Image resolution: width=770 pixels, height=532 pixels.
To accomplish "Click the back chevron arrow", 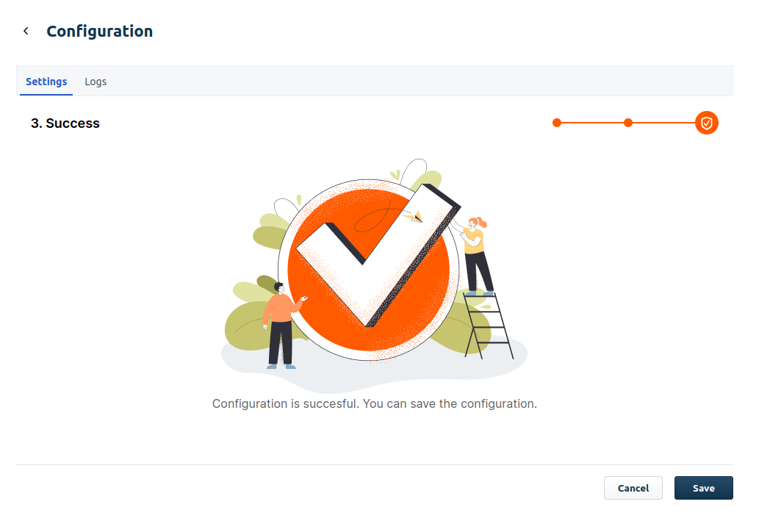I will point(26,31).
